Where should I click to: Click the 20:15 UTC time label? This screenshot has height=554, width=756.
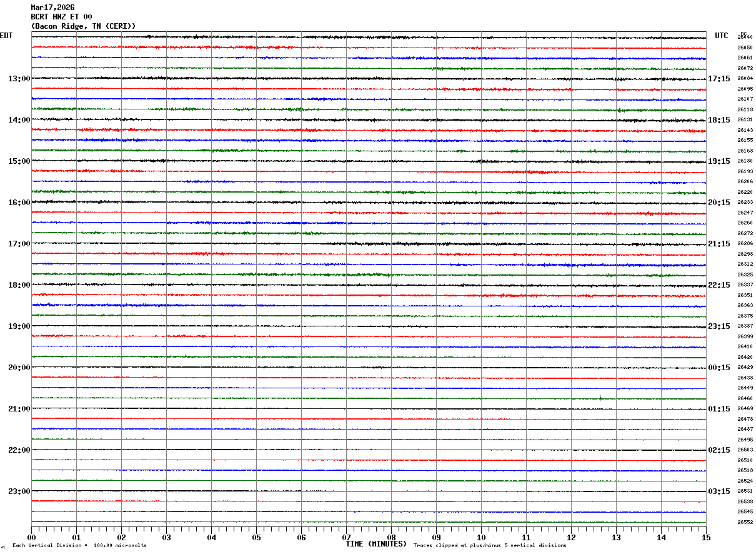719,203
